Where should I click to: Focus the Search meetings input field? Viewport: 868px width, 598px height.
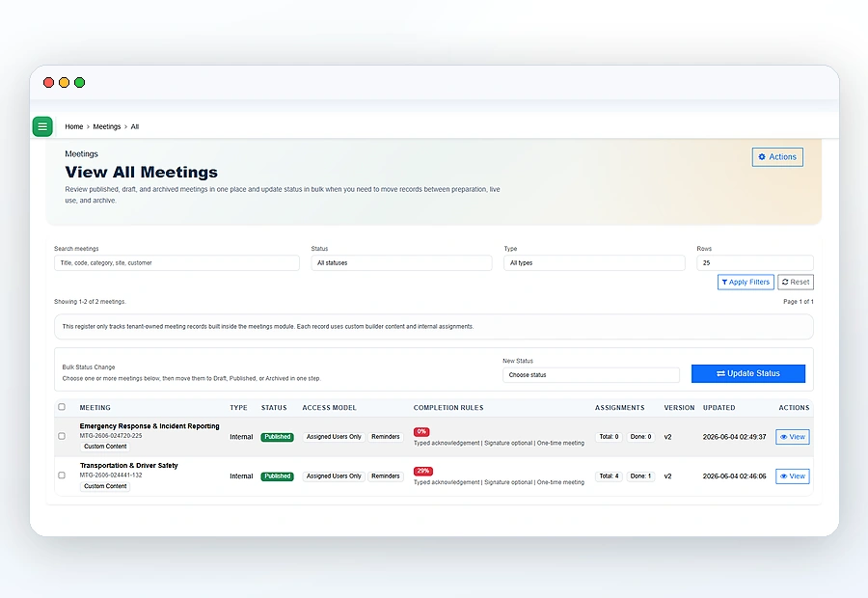(176, 263)
